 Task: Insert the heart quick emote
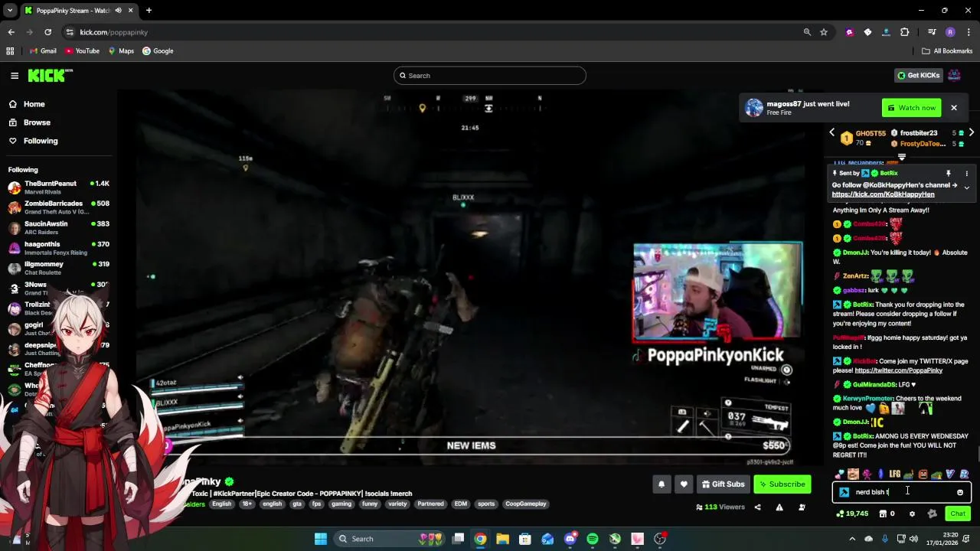pos(839,474)
